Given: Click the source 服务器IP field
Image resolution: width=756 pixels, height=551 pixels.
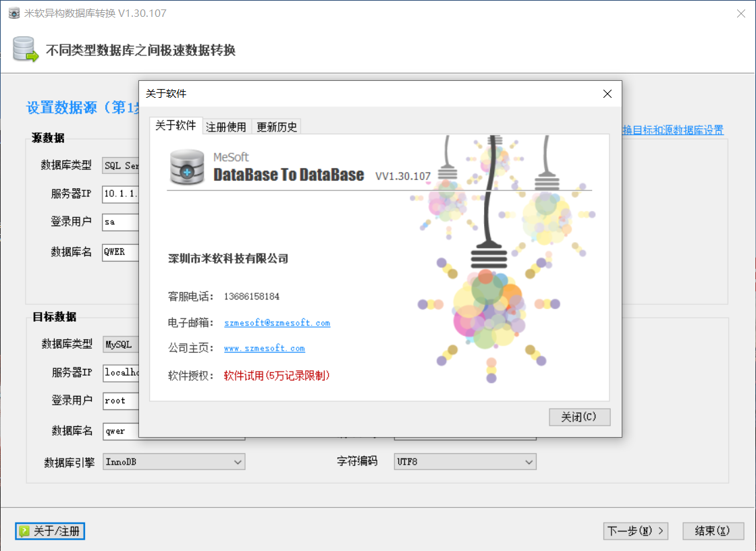Looking at the screenshot, I should 121,194.
